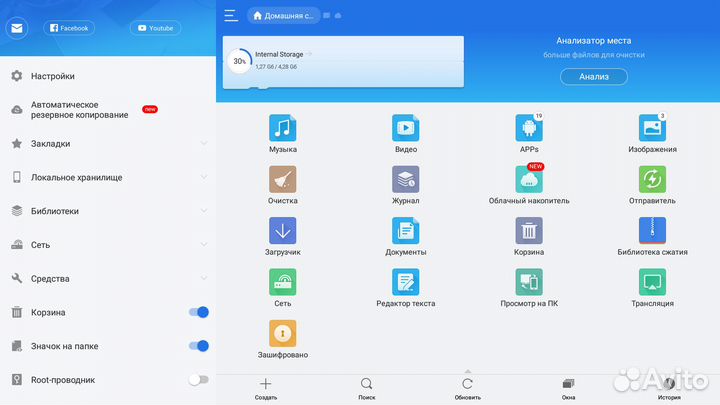Enable the Root-проводник switch
Image resolution: width=720 pixels, height=405 pixels.
pos(199,380)
